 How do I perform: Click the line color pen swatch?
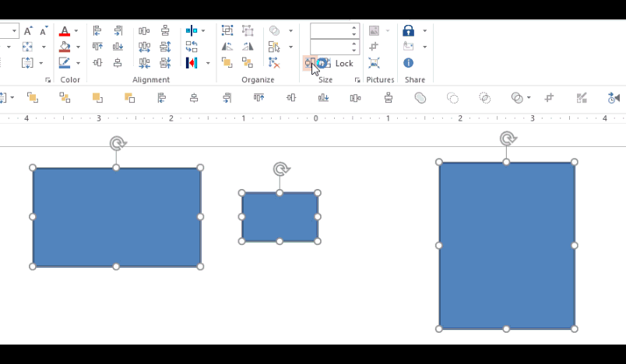(65, 63)
